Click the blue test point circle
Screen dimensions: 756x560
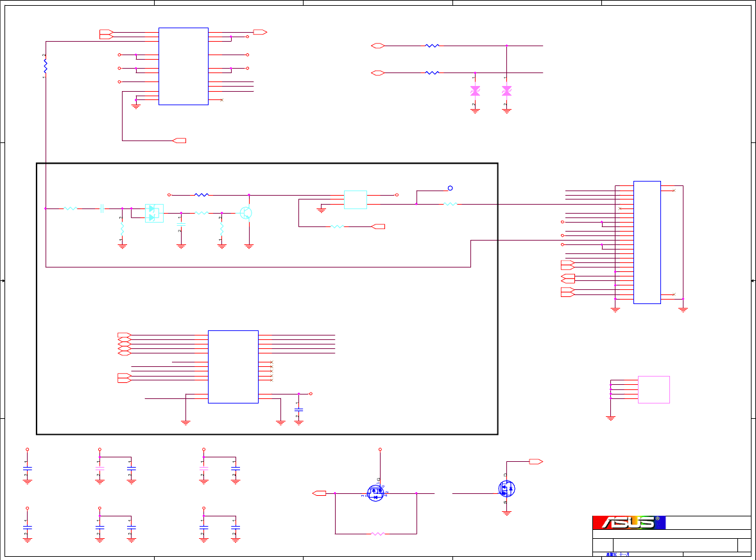[x=450, y=188]
